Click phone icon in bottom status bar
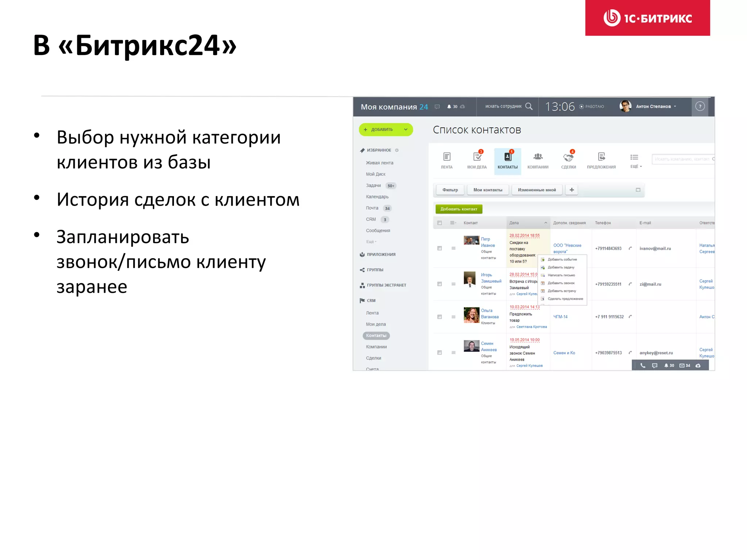 pyautogui.click(x=643, y=365)
